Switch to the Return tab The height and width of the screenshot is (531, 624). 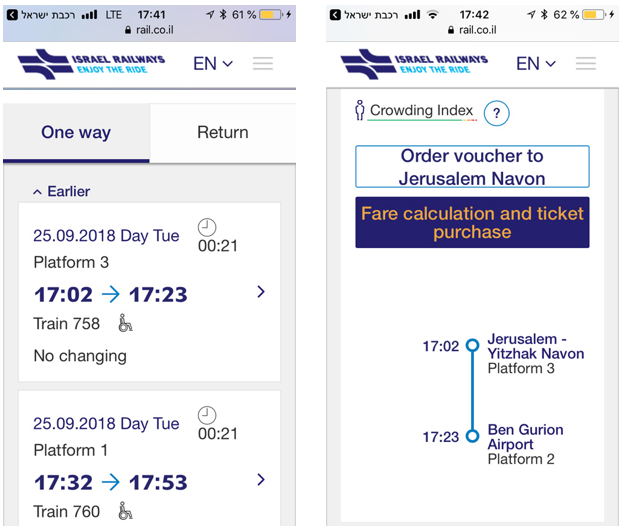click(x=223, y=133)
